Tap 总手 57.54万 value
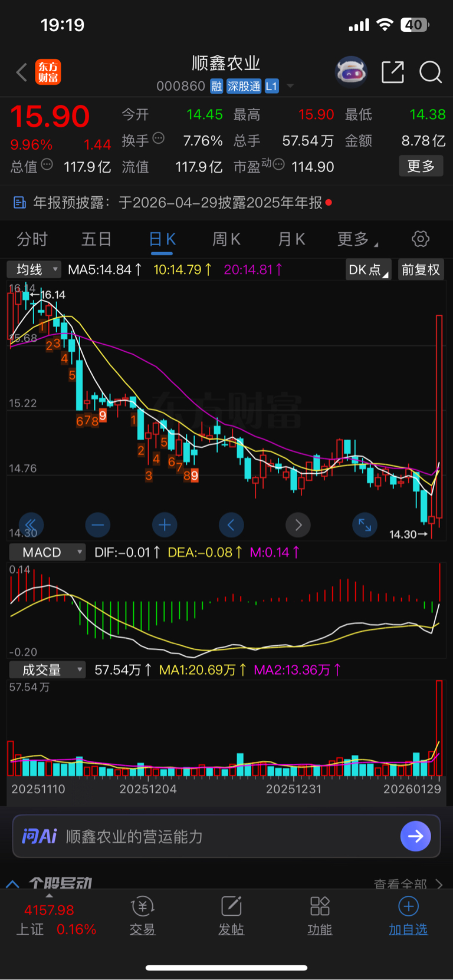453x980 pixels. (x=308, y=141)
